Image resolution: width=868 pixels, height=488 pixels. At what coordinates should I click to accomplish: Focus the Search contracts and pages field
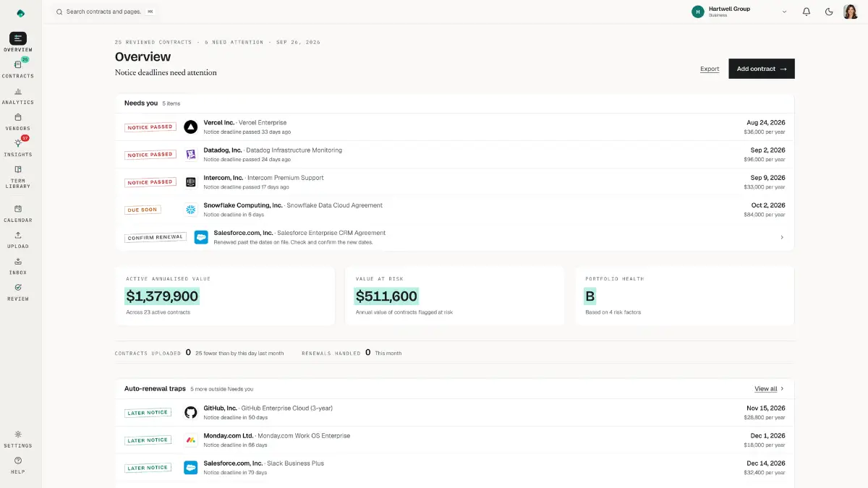tap(106, 12)
